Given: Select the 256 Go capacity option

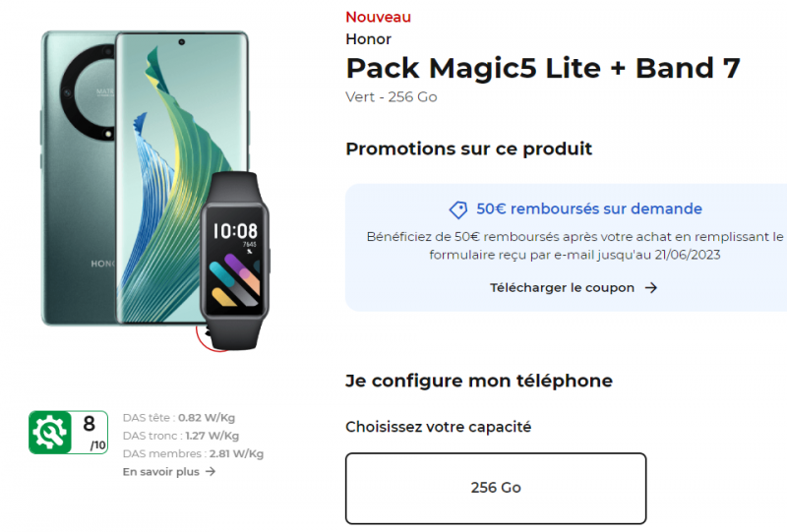Looking at the screenshot, I should [496, 489].
